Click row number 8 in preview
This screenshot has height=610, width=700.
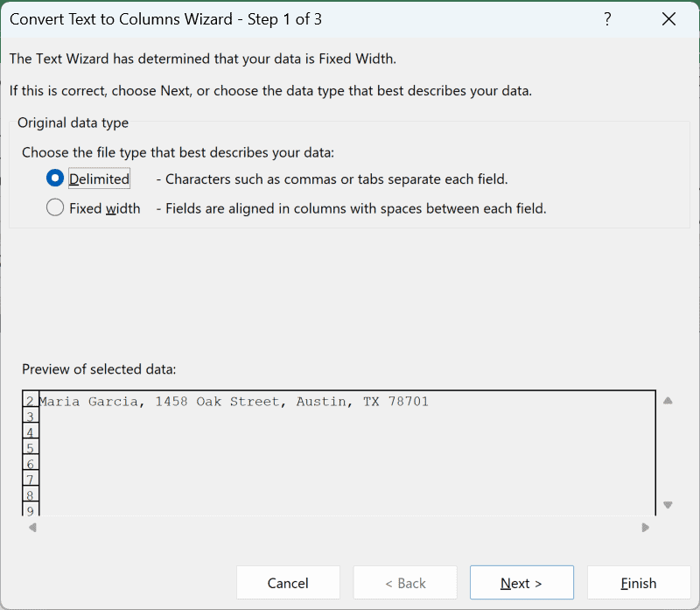[x=31, y=495]
